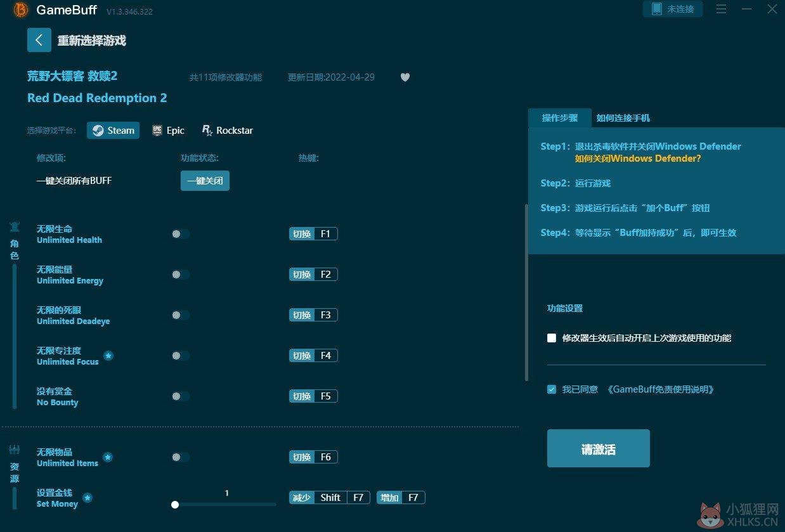
Task: Switch to 操作步骤 tab
Action: tap(559, 118)
